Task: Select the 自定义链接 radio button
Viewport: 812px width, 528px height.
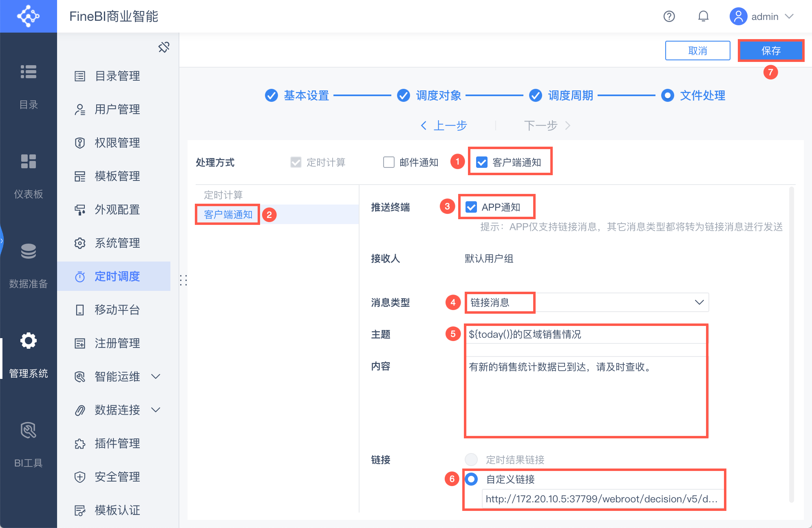Action: tap(472, 479)
